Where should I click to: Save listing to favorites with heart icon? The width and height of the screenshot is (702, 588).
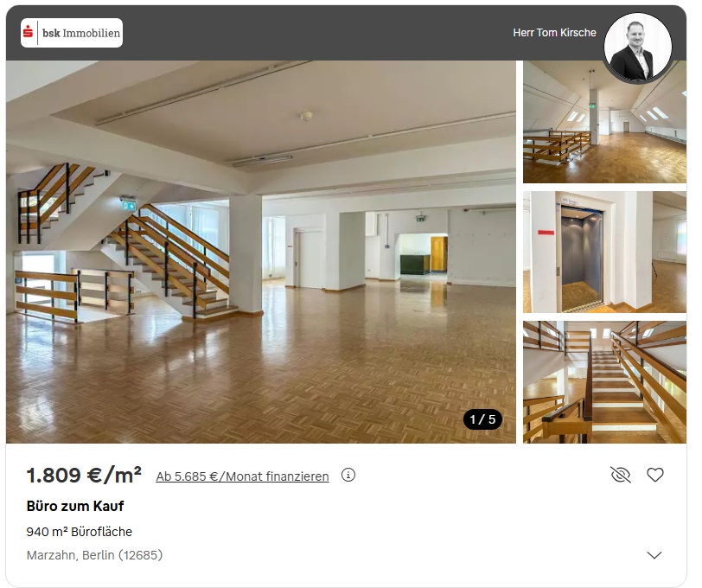pos(655,475)
